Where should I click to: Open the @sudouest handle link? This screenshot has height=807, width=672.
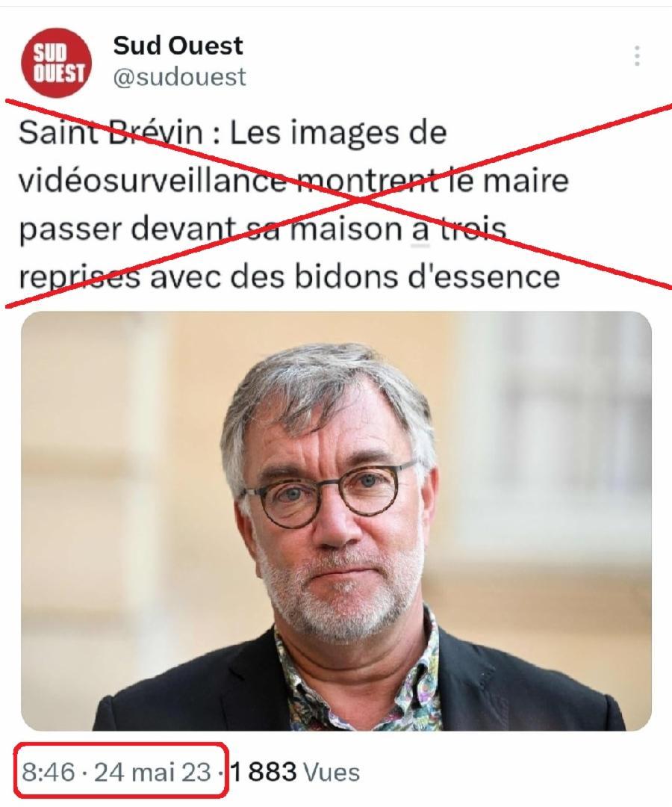coord(179,77)
